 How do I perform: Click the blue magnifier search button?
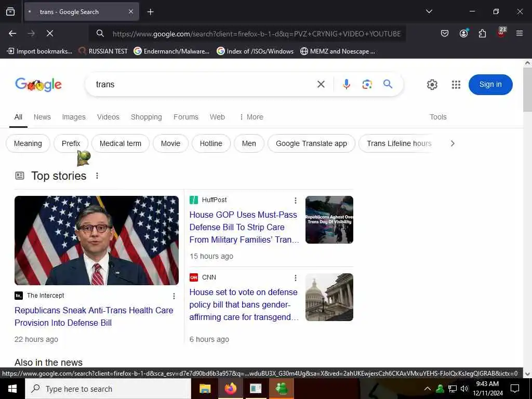click(388, 84)
